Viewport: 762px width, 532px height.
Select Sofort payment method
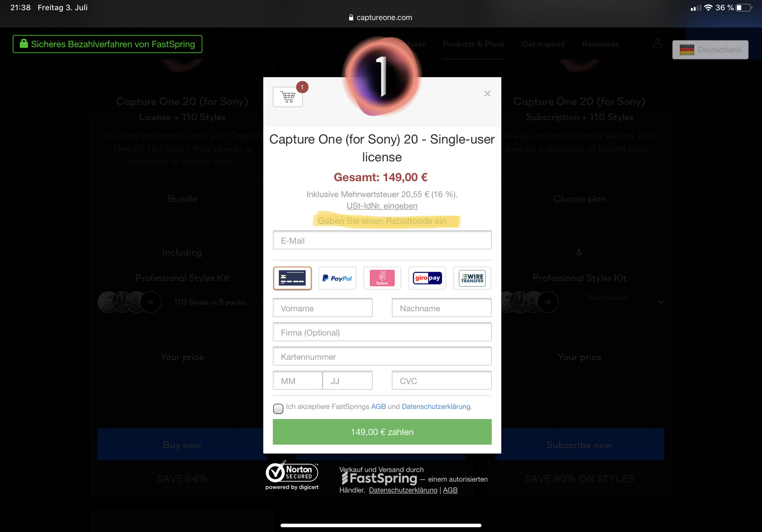click(382, 278)
